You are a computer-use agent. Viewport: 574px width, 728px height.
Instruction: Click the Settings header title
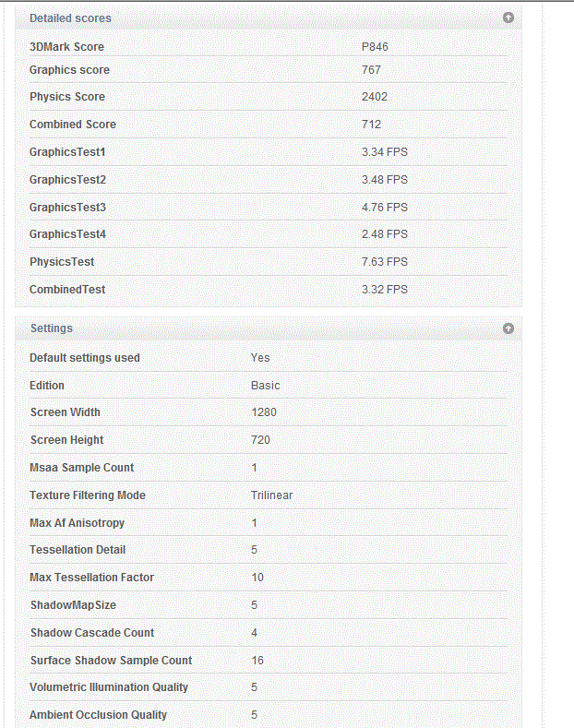tap(51, 328)
